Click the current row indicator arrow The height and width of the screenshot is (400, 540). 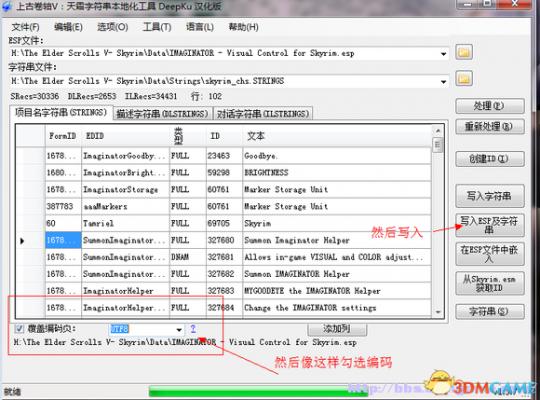22,241
